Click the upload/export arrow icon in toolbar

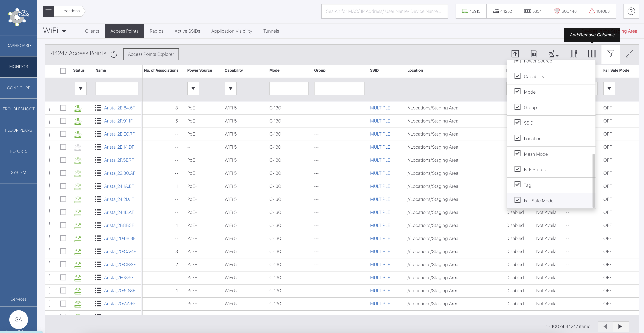(x=515, y=54)
